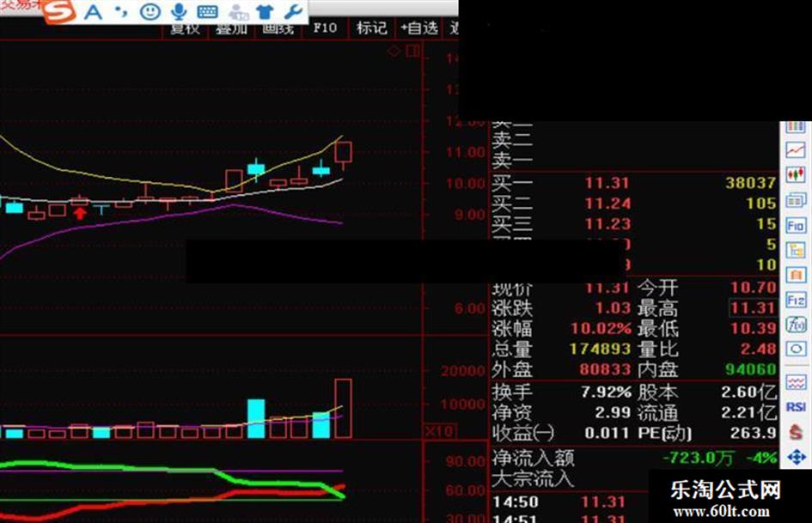This screenshot has height=523, width=812.
Task: Switch input language with the A icon
Action: [x=93, y=11]
